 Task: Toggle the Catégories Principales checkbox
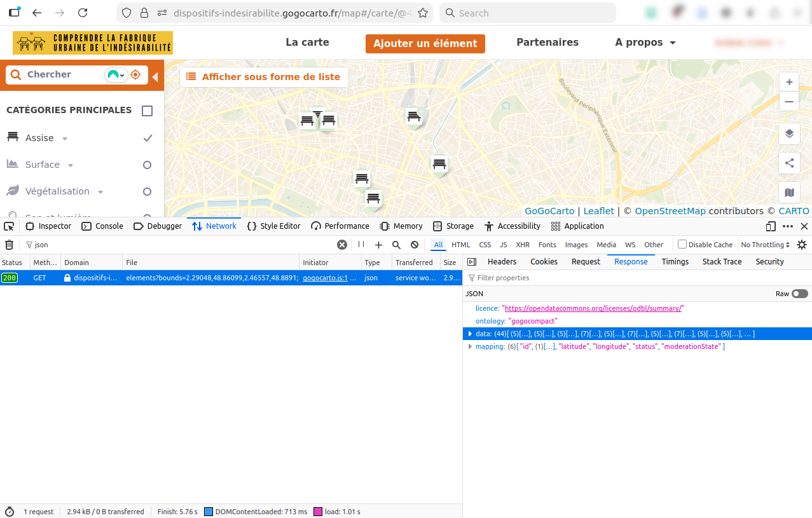tap(148, 111)
